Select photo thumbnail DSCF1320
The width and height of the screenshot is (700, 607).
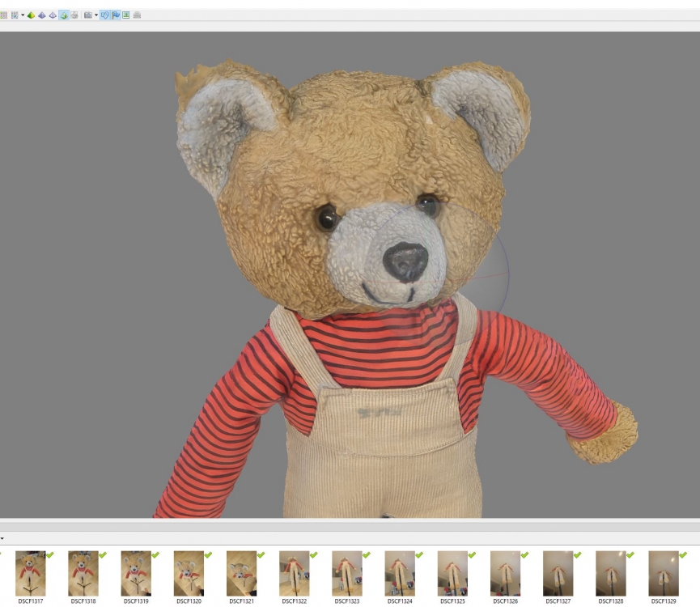click(x=189, y=573)
